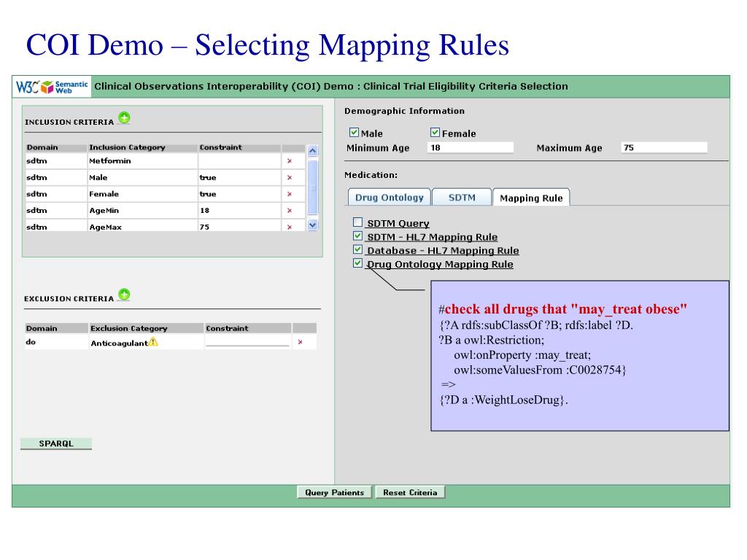The image size is (747, 560).
Task: Select the Mapping Rule tab
Action: coord(531,198)
